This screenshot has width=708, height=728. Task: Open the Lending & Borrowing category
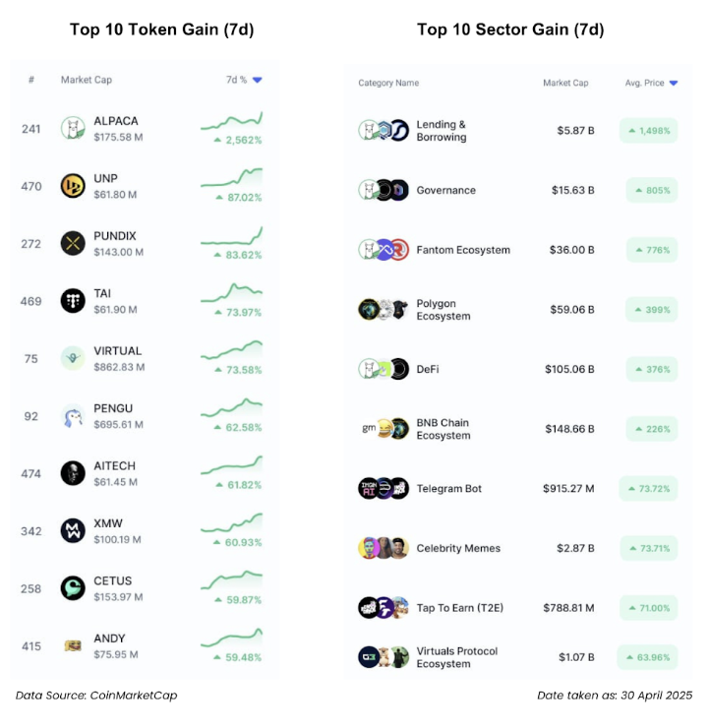pyautogui.click(x=442, y=131)
